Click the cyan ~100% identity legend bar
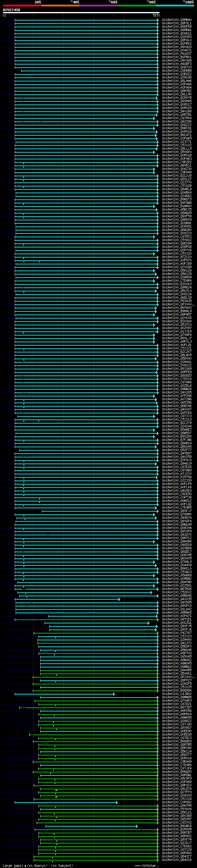Viewport: 197px width, 868px height. point(175,6)
